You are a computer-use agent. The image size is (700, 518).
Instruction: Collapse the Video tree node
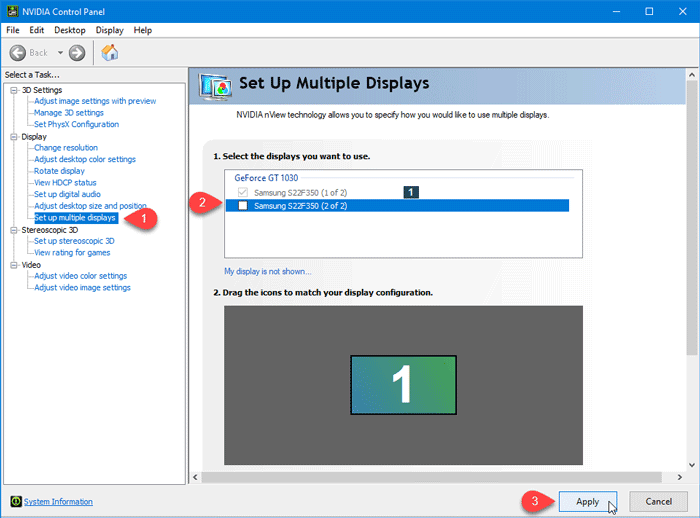click(14, 265)
